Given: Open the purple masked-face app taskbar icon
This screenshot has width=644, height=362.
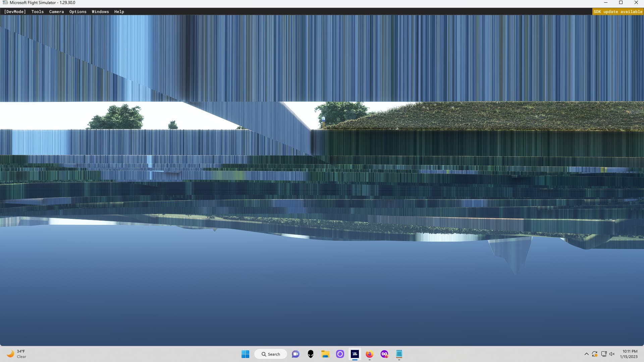Looking at the screenshot, I should pos(384,354).
